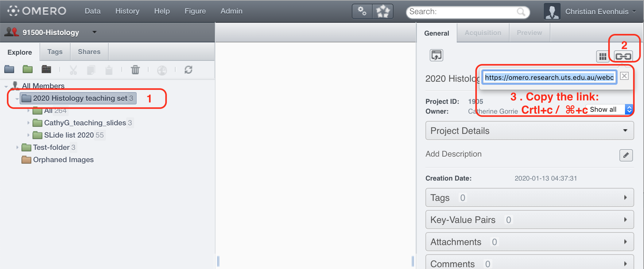Click the refresh tree icon
Screen dimensions: 644x269
pos(188,70)
